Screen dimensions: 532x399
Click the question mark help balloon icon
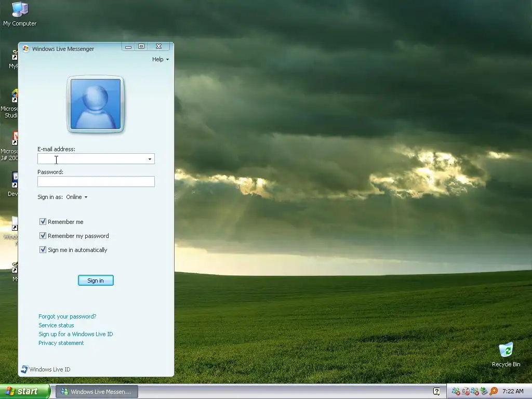coord(436,392)
